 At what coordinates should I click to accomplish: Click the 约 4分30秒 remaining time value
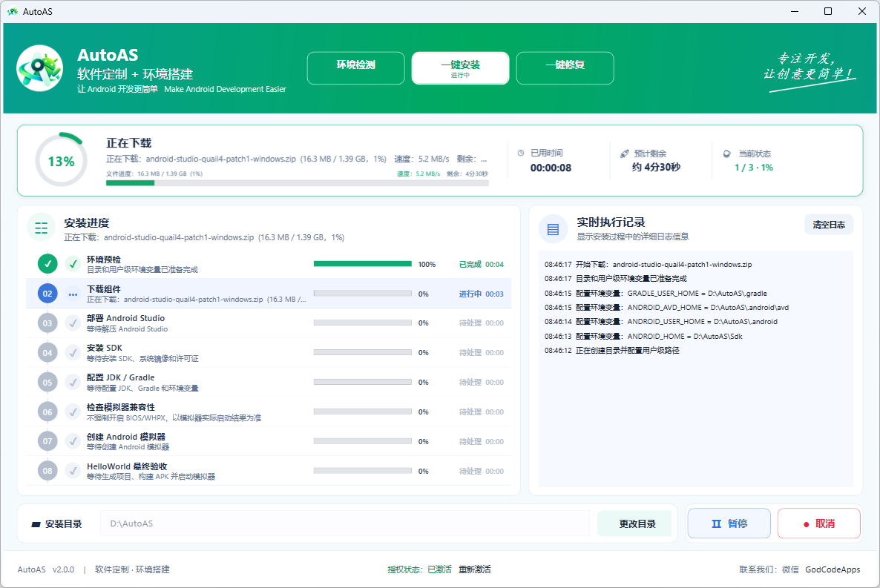point(656,167)
